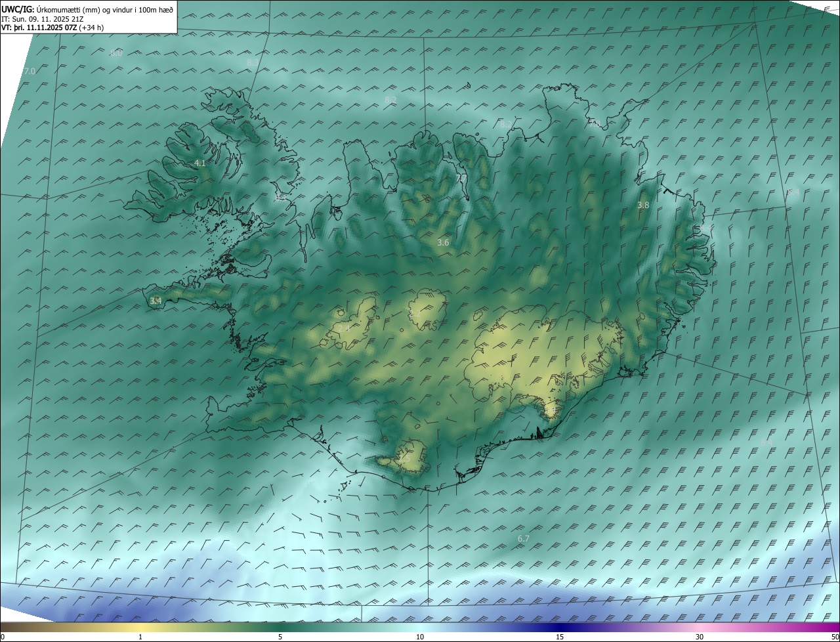
Task: Click the 15 tick on the color scale
Action: (560, 637)
